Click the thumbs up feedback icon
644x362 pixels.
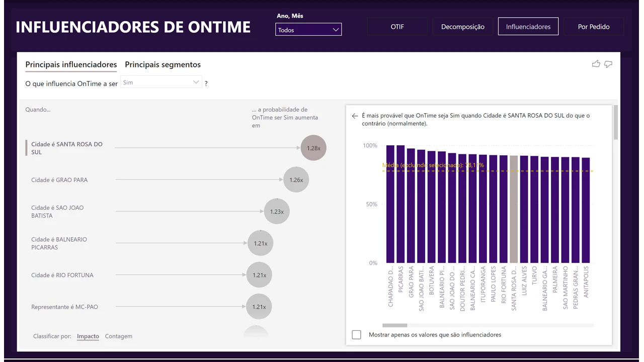coord(596,64)
